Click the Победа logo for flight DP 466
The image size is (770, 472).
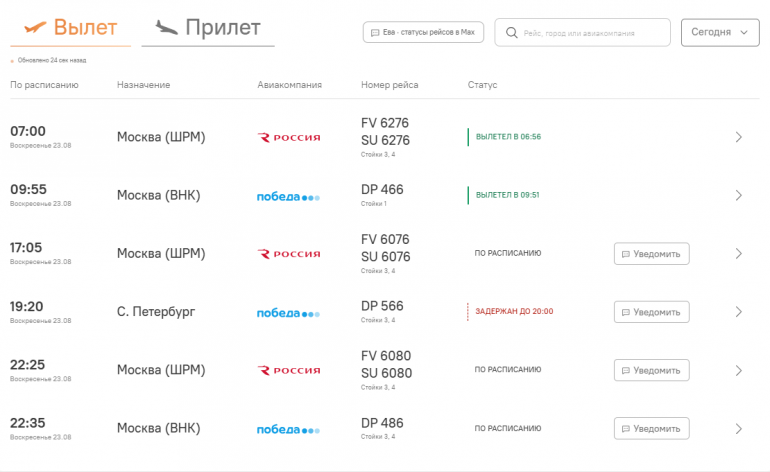(288, 196)
